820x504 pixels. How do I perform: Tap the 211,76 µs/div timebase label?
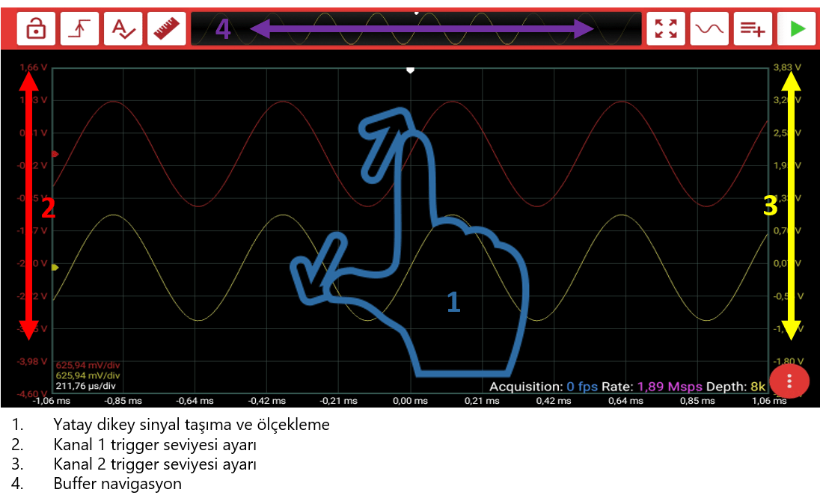[86, 386]
